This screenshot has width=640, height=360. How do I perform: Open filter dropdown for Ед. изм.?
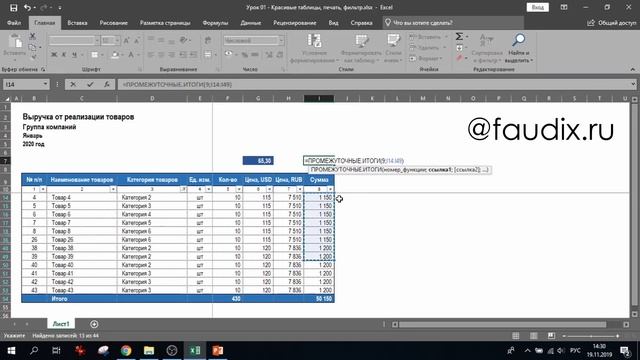coord(209,189)
